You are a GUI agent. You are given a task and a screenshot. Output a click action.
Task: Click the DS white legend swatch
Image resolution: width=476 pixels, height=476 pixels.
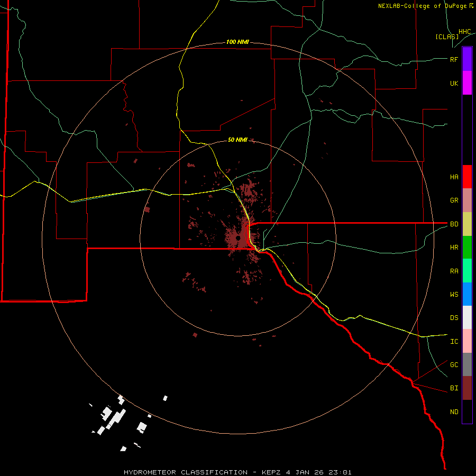(467, 317)
